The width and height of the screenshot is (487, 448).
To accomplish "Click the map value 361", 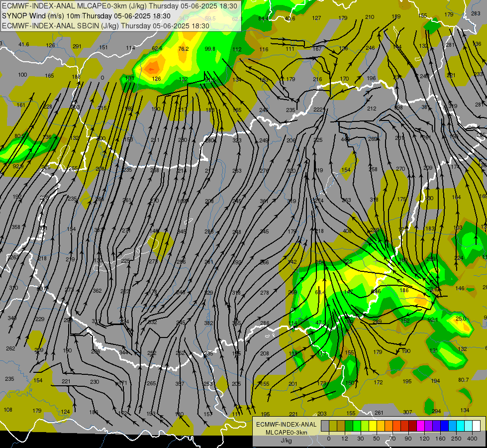I will 264,201.
